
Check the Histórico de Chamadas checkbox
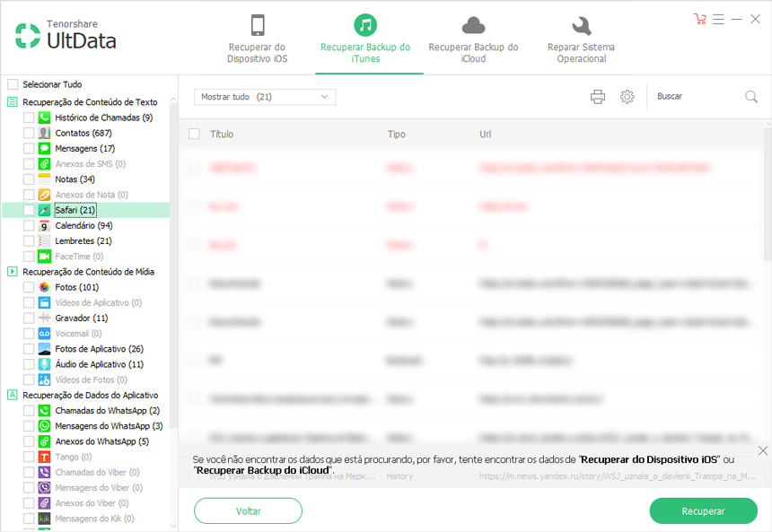pyautogui.click(x=29, y=118)
